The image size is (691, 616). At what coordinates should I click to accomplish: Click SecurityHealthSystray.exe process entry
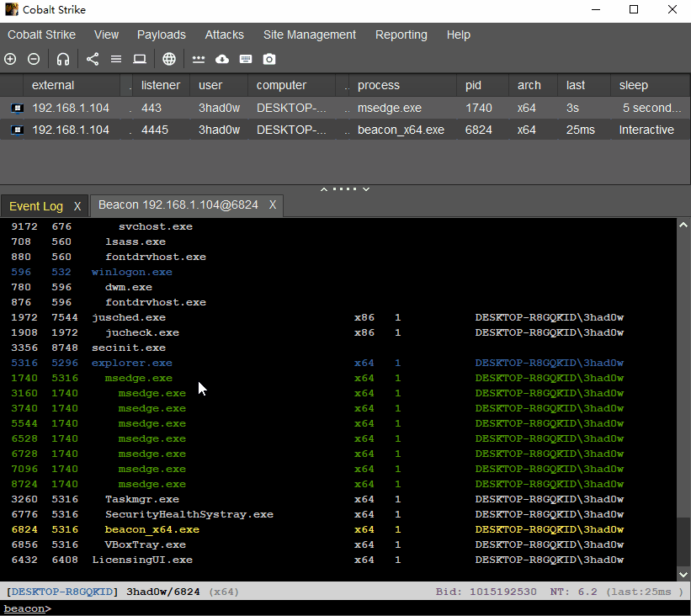[x=189, y=514]
